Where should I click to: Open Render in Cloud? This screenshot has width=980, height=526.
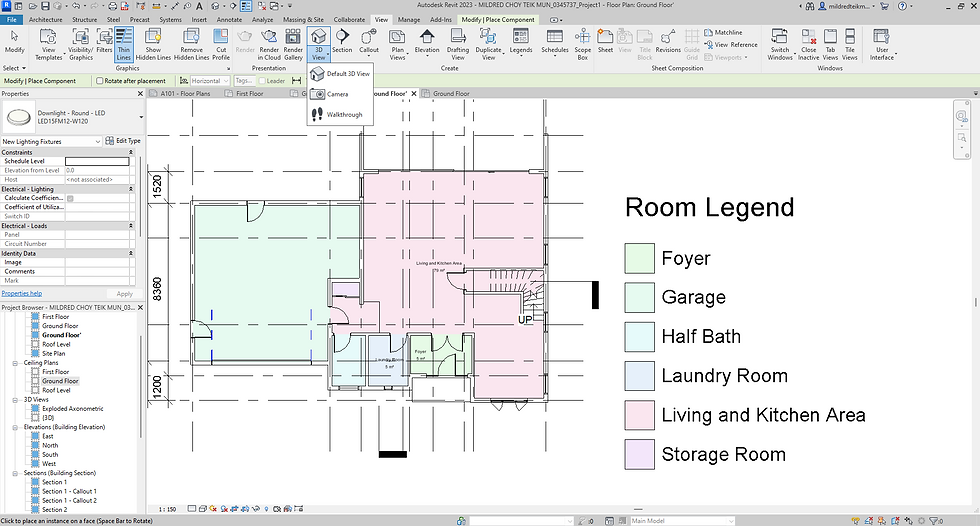(x=269, y=44)
